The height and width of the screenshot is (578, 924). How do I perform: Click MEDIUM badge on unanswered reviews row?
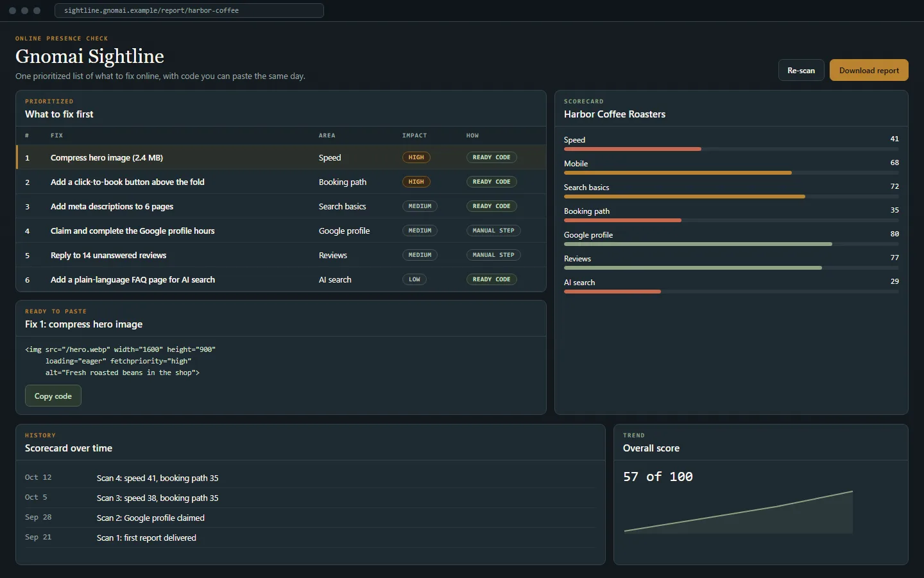pos(420,255)
